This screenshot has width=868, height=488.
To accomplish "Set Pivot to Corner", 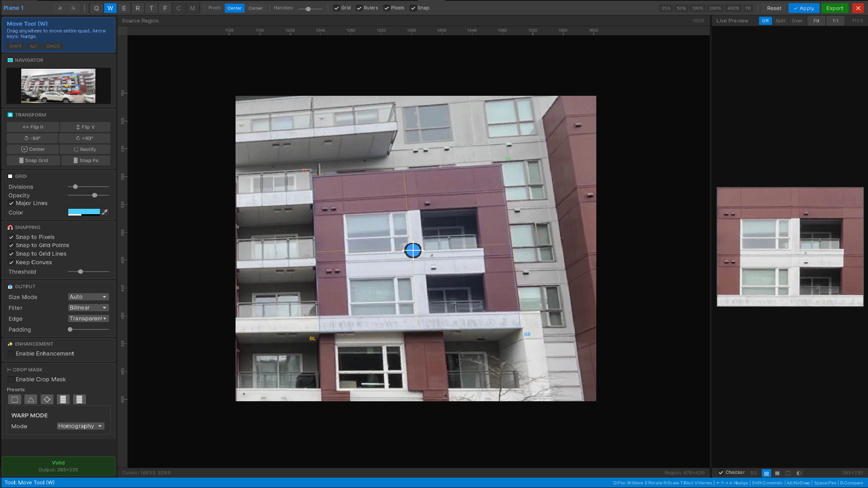I will (x=255, y=8).
